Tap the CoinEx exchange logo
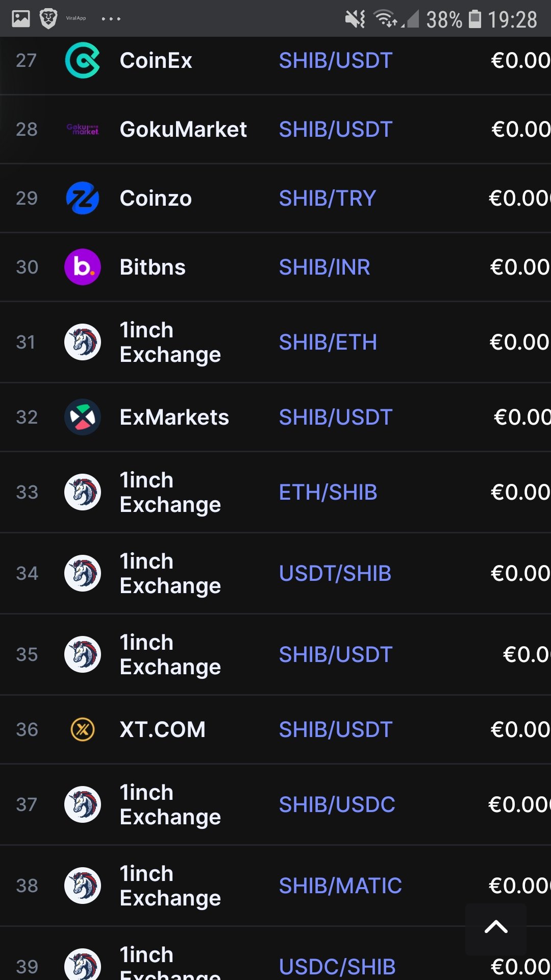Viewport: 551px width, 980px height. point(82,60)
